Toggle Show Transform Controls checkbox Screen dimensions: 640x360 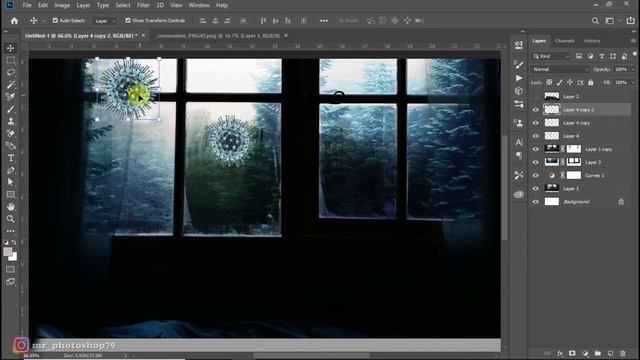point(128,20)
